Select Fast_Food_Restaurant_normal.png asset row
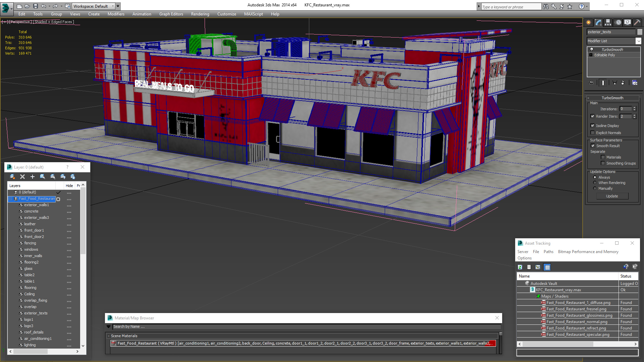This screenshot has height=362, width=644. click(x=577, y=322)
